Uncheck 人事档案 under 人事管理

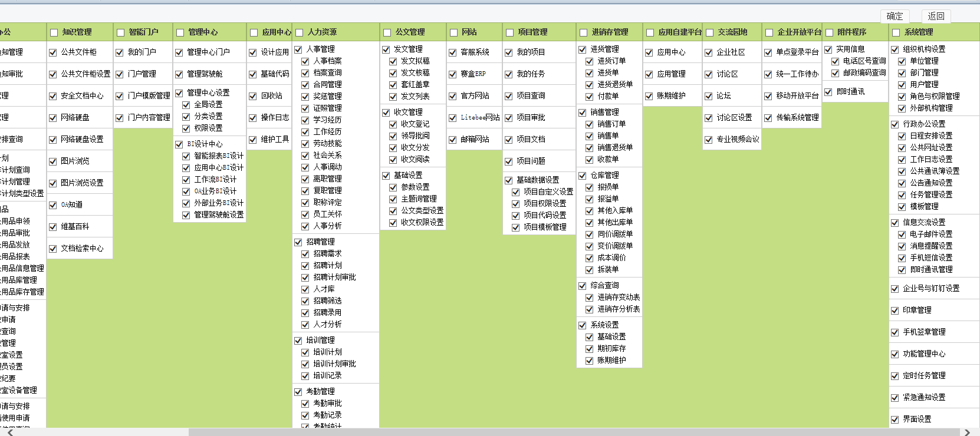(305, 61)
